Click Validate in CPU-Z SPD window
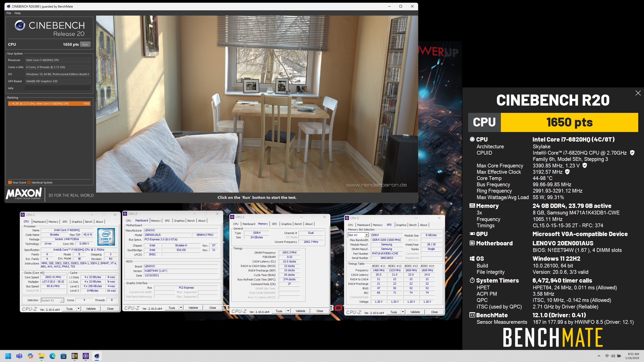 415,312
